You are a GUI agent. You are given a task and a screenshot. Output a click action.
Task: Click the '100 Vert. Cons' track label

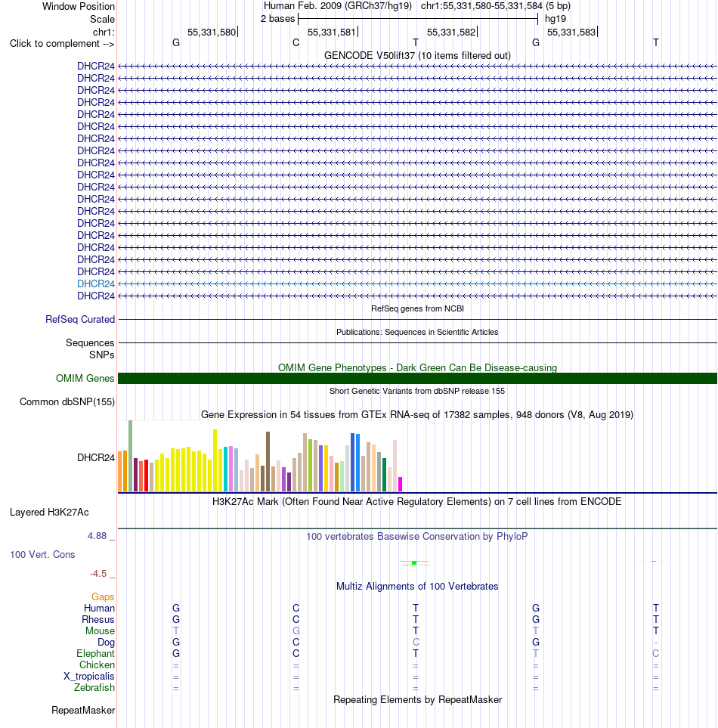42,554
